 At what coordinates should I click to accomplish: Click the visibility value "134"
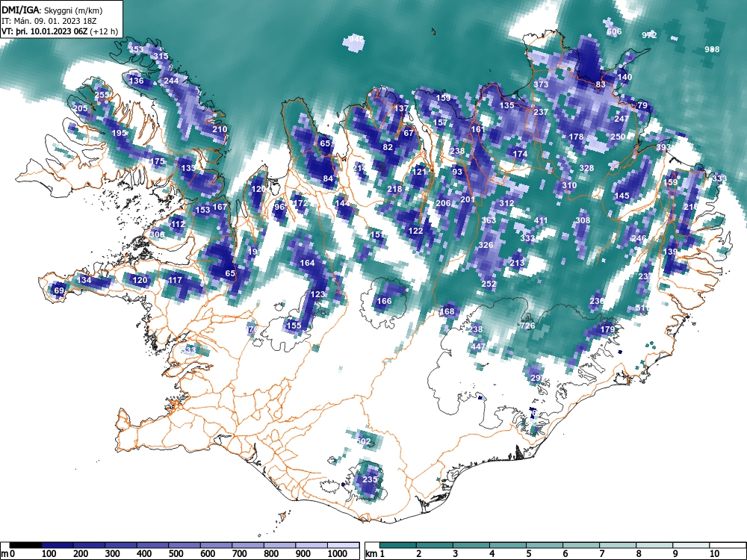(x=84, y=280)
